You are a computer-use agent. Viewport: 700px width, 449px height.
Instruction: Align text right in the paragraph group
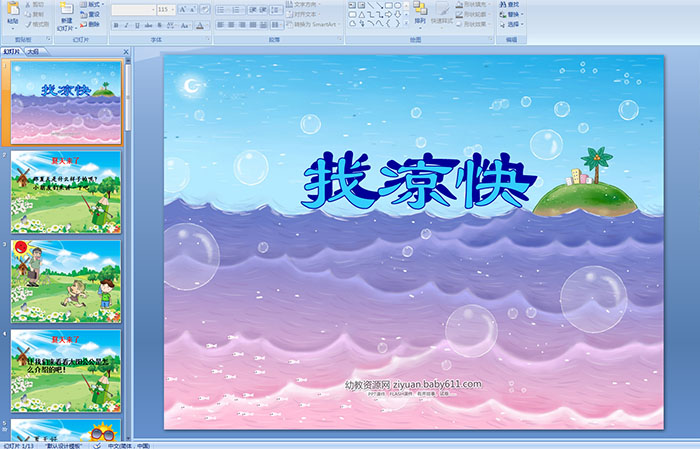242,25
